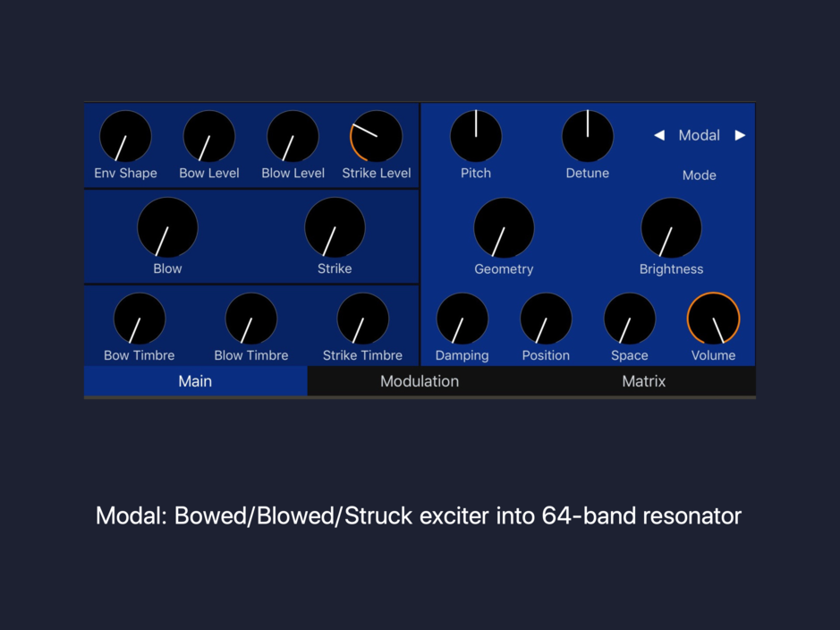The height and width of the screenshot is (630, 840).
Task: Click the 'Brightness' label
Action: tap(671, 269)
